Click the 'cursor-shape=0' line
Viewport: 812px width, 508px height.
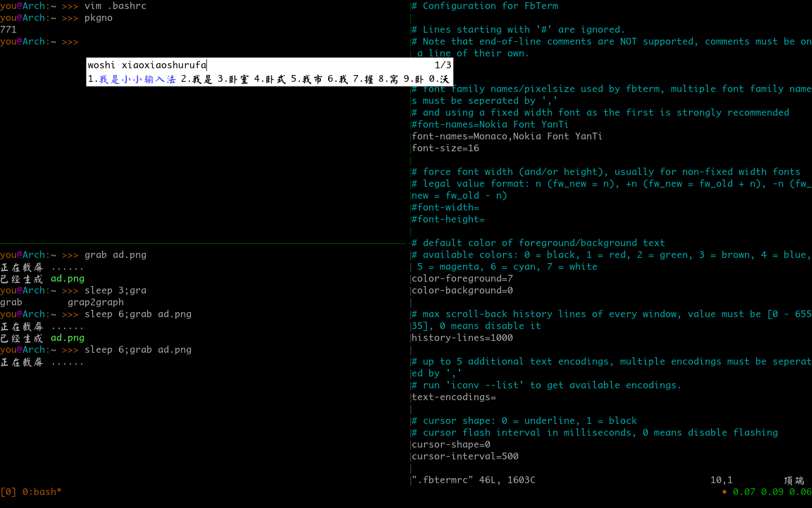[451, 444]
